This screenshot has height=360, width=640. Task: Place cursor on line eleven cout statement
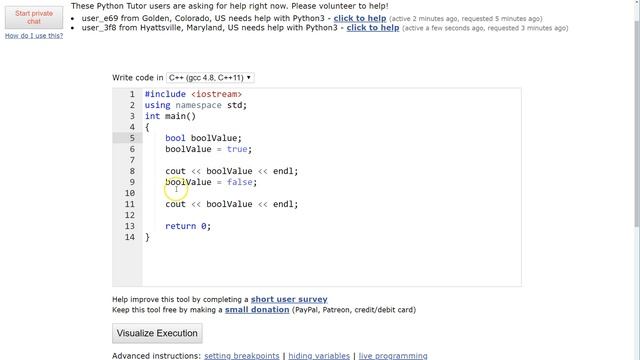(231, 204)
